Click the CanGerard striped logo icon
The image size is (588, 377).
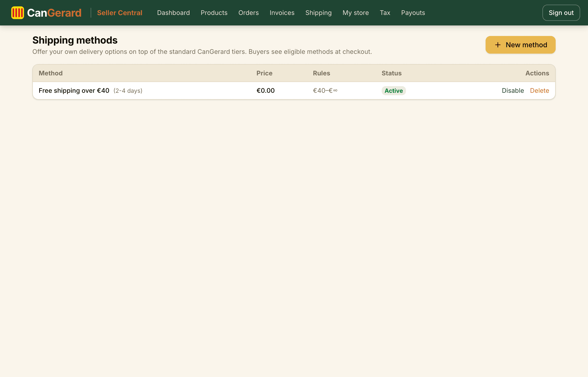pyautogui.click(x=18, y=13)
